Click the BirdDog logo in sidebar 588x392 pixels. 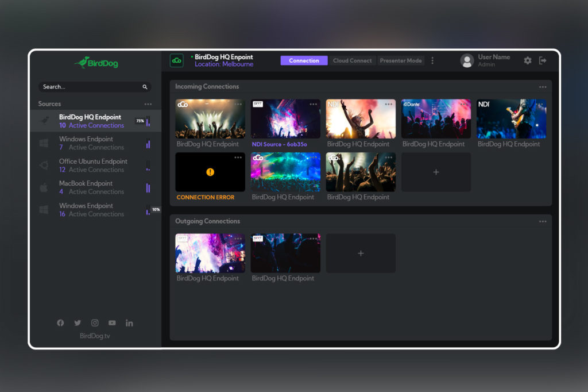[96, 63]
